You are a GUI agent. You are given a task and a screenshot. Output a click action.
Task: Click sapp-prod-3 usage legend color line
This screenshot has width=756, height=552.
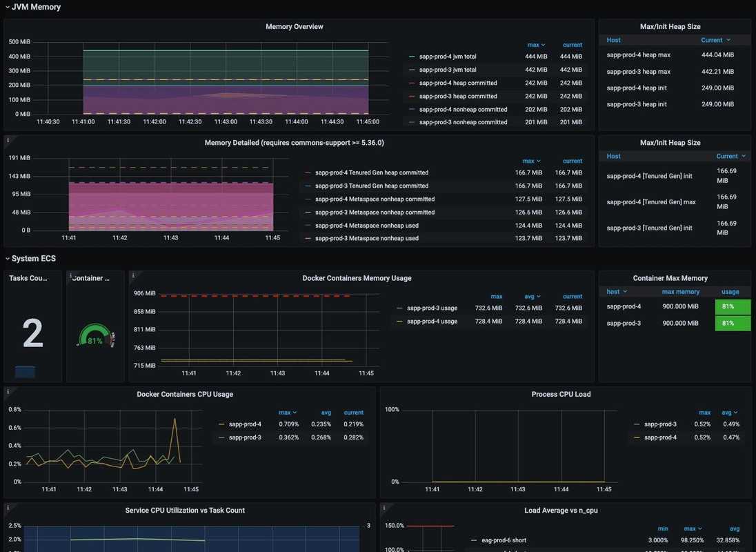399,308
